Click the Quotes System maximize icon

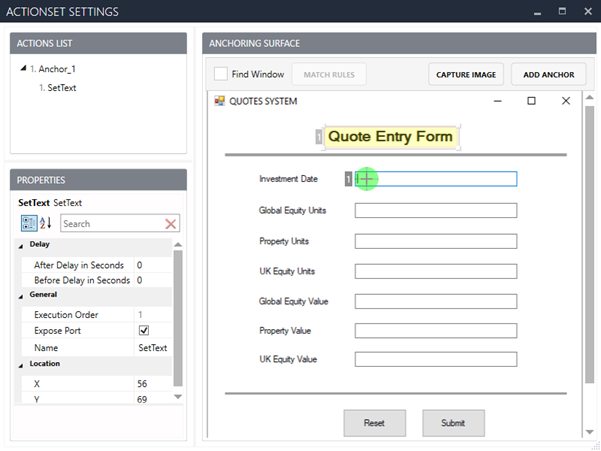[531, 101]
